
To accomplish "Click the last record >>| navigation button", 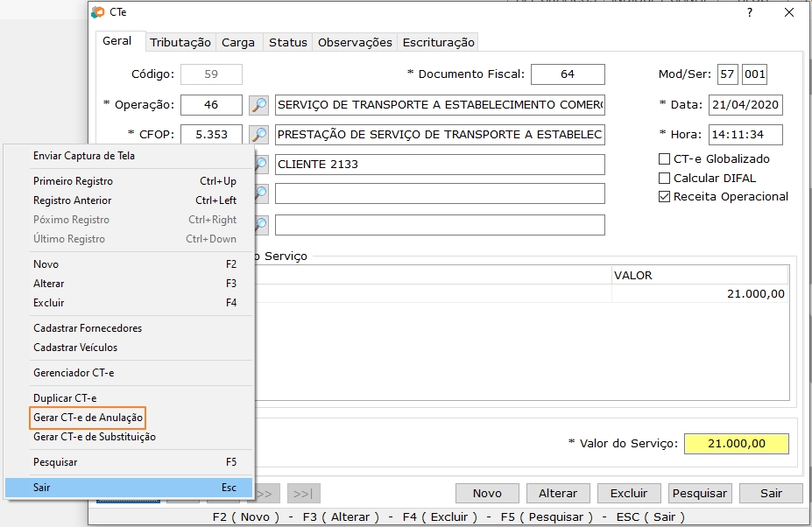I will (304, 493).
